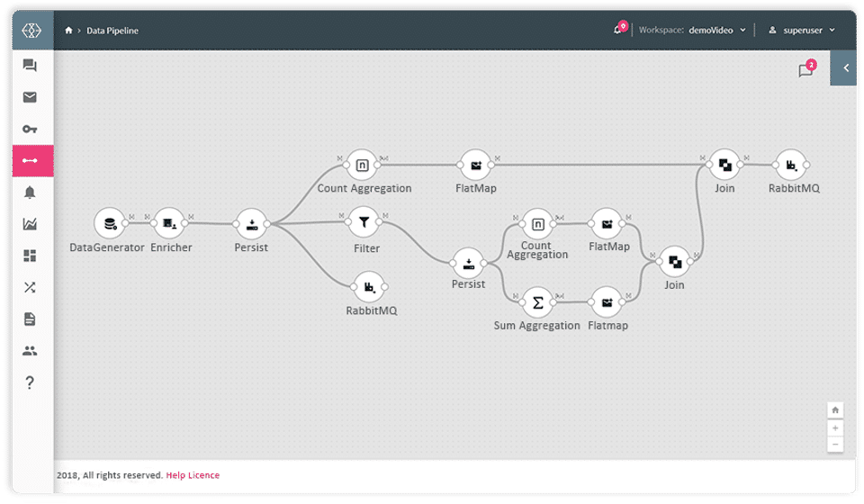Open the key credentials sidebar icon
The height and width of the screenshot is (504, 864).
(x=30, y=129)
